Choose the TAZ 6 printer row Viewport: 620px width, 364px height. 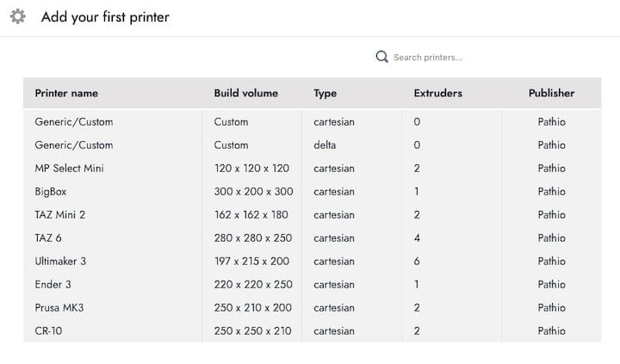click(x=48, y=238)
